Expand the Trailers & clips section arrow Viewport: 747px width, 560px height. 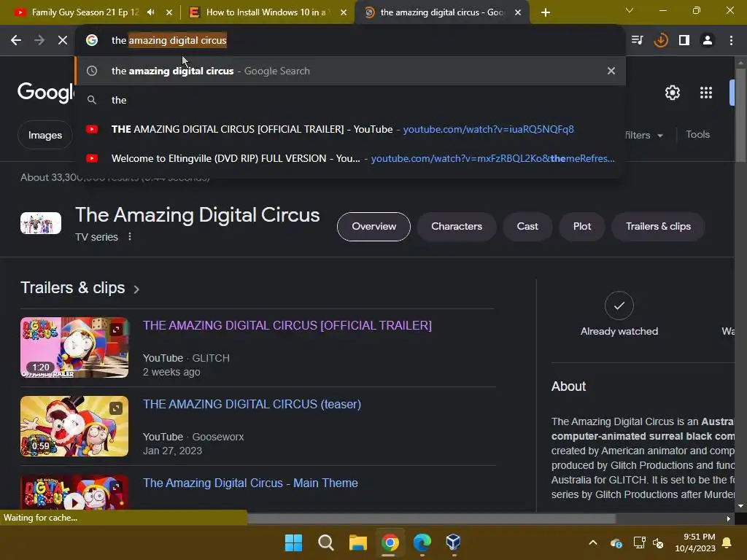coord(136,289)
